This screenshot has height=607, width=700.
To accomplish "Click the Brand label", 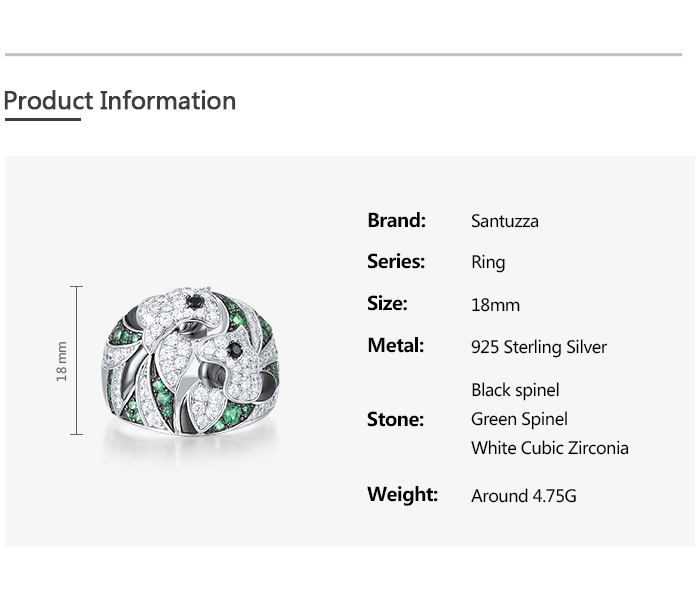I will (396, 220).
